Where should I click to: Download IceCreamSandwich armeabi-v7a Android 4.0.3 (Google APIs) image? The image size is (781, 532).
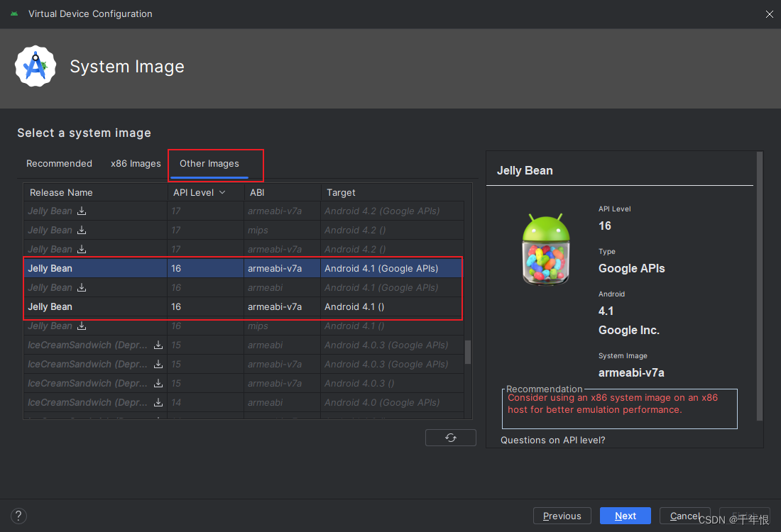158,365
